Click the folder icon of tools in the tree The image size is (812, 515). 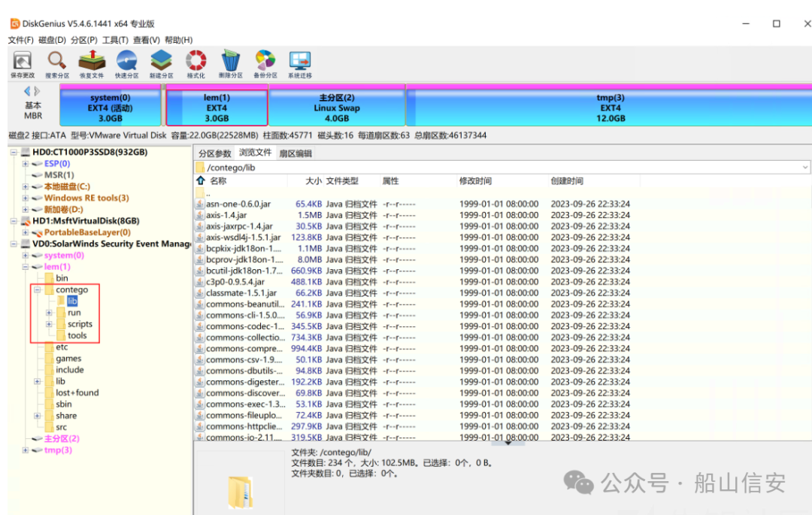click(61, 335)
